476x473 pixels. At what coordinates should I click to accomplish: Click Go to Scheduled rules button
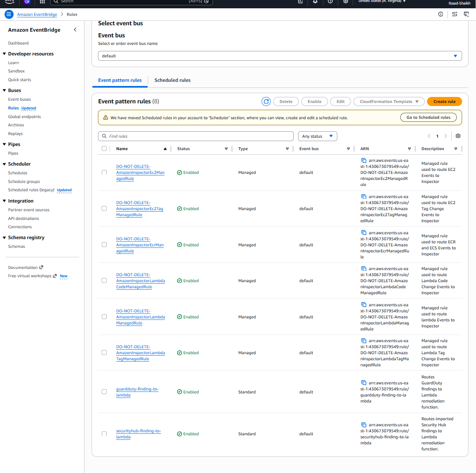click(x=428, y=117)
